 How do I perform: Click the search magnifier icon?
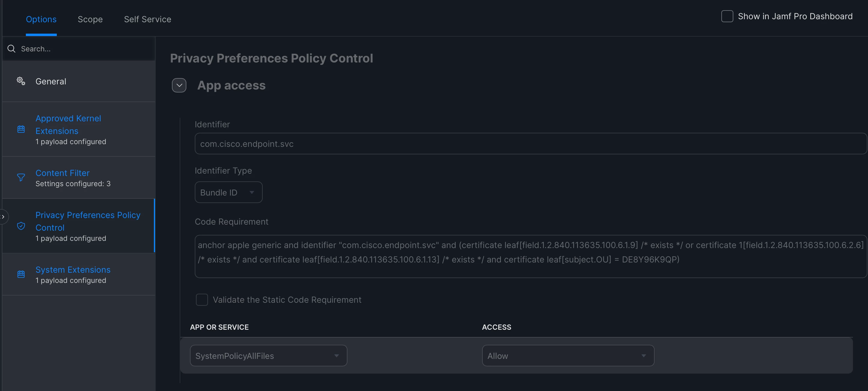(x=11, y=49)
